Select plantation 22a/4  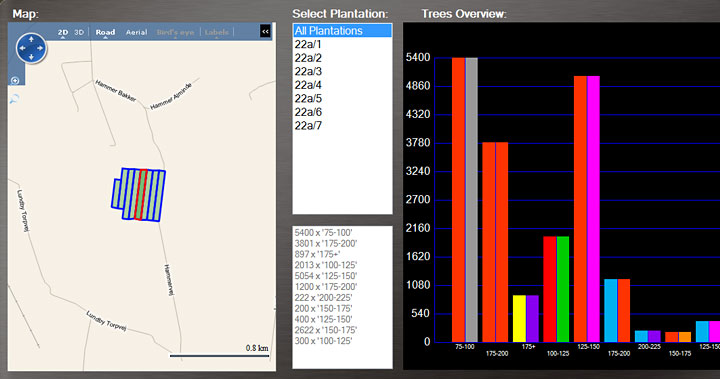click(343, 85)
